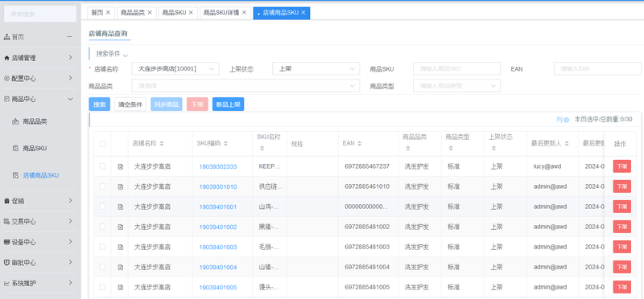Open 商品品类 in sidebar
This screenshot has width=644, height=299.
[35, 121]
